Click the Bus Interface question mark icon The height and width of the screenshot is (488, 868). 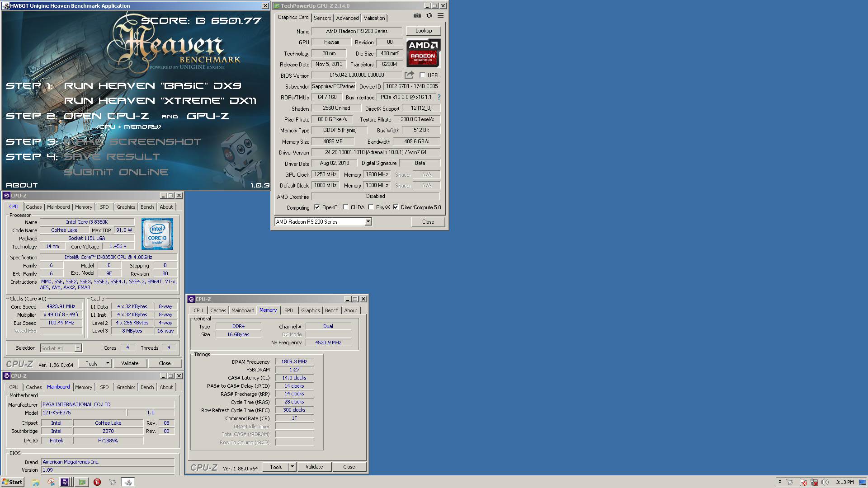pos(439,97)
